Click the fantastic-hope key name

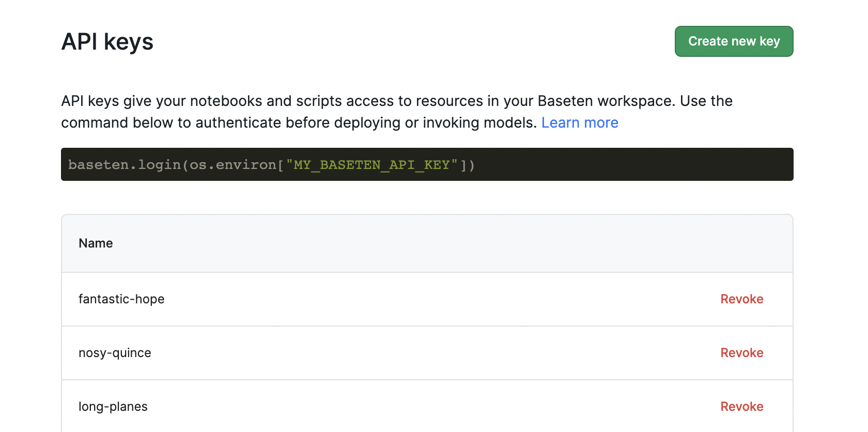tap(121, 299)
